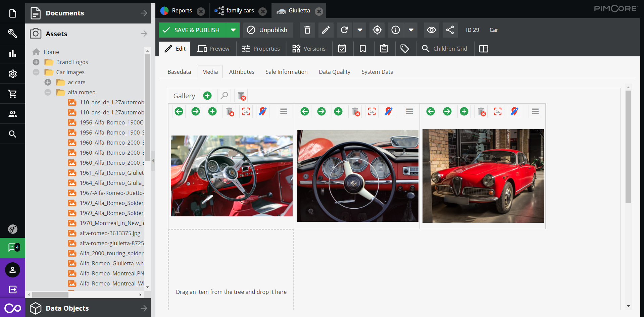This screenshot has width=644, height=317.
Task: Open the wrench tools menu icon
Action: (12, 33)
